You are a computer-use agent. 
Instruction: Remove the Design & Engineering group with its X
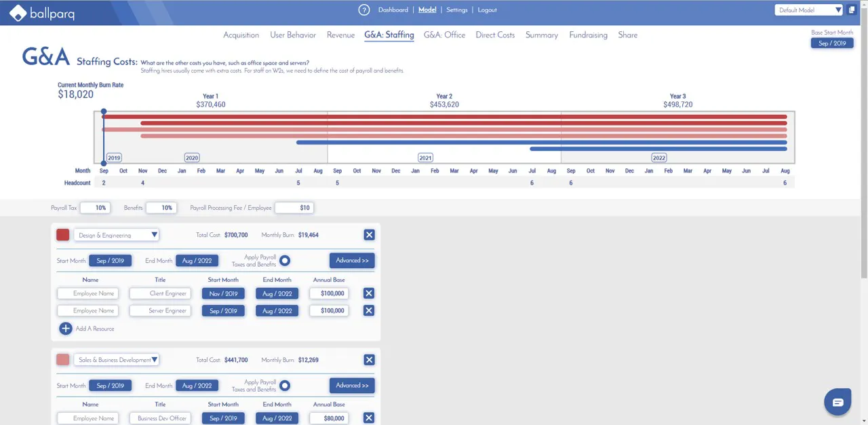[x=369, y=235]
